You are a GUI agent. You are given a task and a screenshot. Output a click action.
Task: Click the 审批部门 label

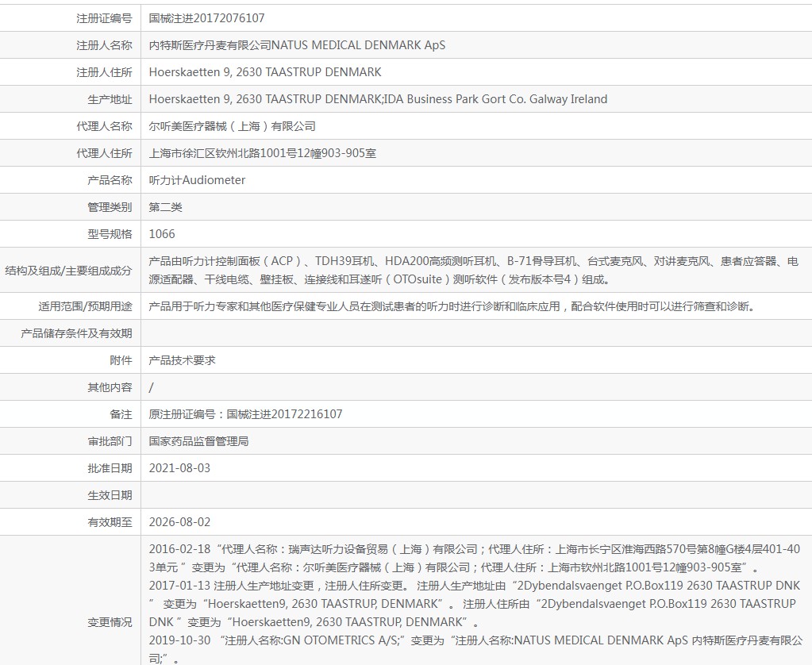[110, 440]
